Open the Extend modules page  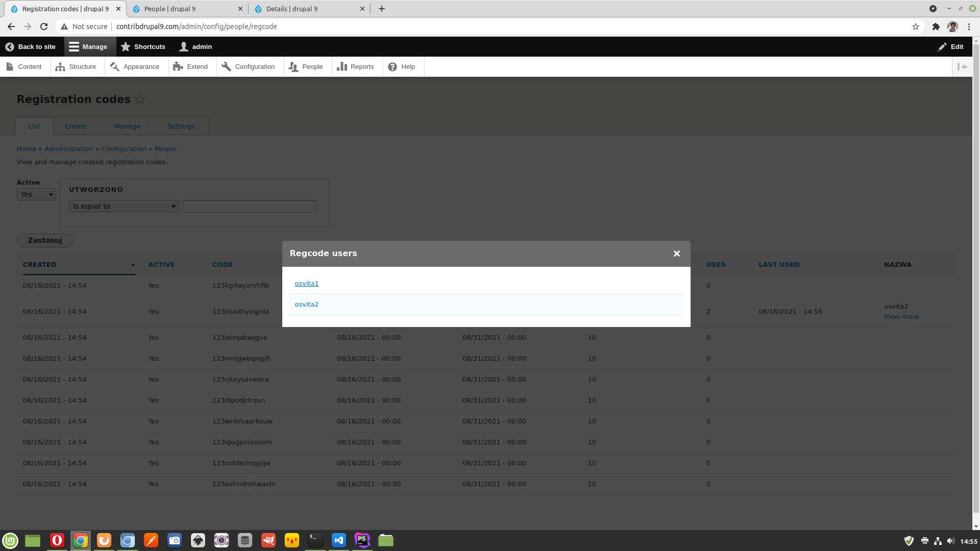click(x=191, y=66)
